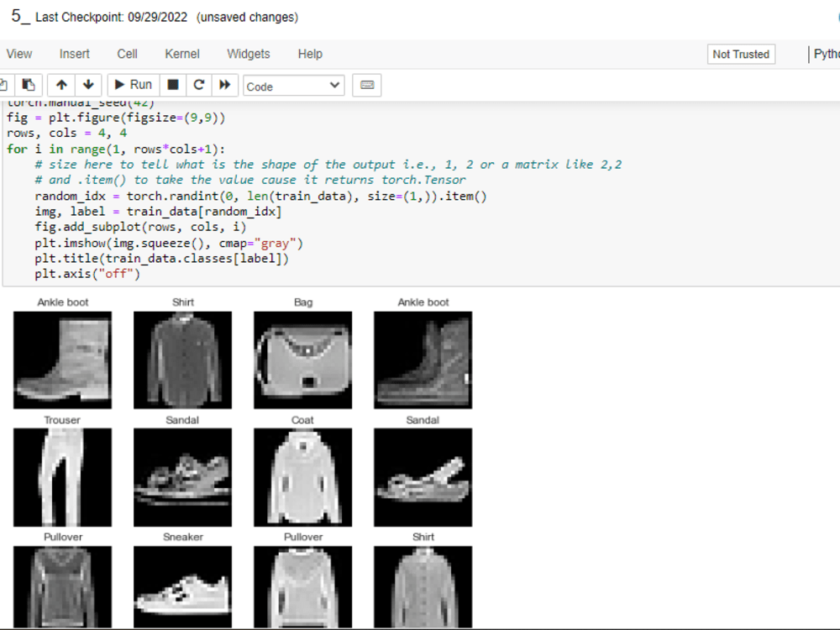Open the Kernel menu
Screen dimensions: 840x630
(x=182, y=54)
